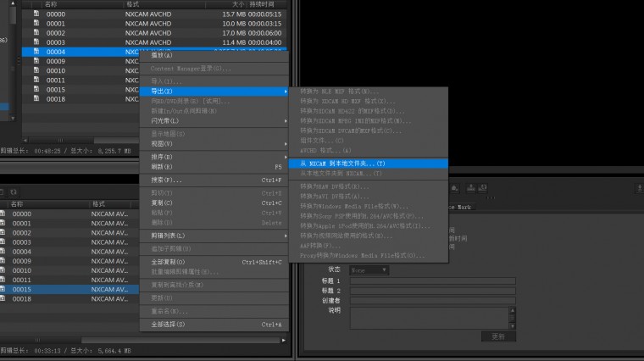644x361 pixels.
Task: Click the file icon of clip 00000 in upper list
Action: (x=36, y=14)
